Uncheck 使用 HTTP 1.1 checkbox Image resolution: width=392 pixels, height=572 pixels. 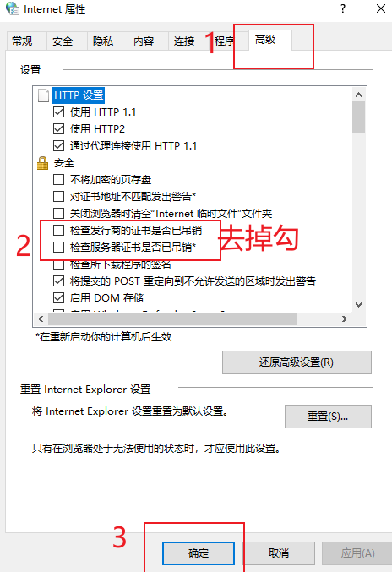(58, 112)
